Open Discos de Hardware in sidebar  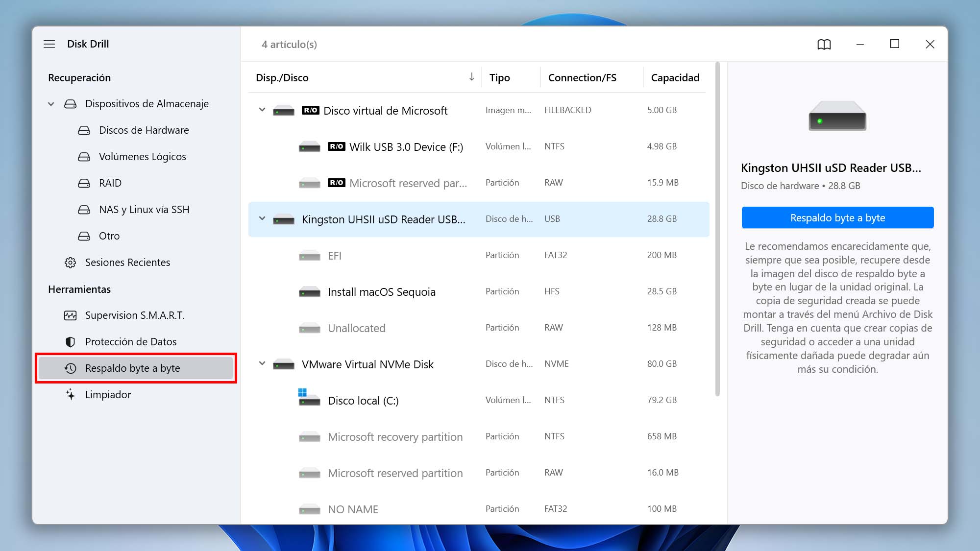coord(144,130)
